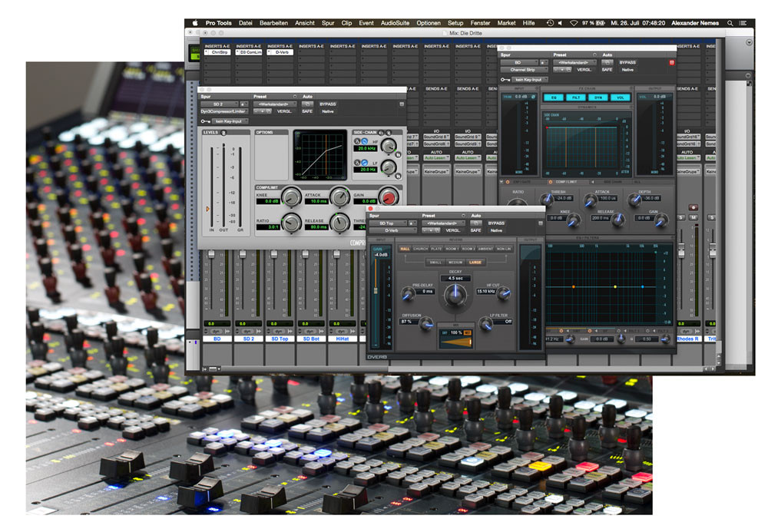Click the D-Verb input GAIN slider handle
The height and width of the screenshot is (532, 768).
376,289
